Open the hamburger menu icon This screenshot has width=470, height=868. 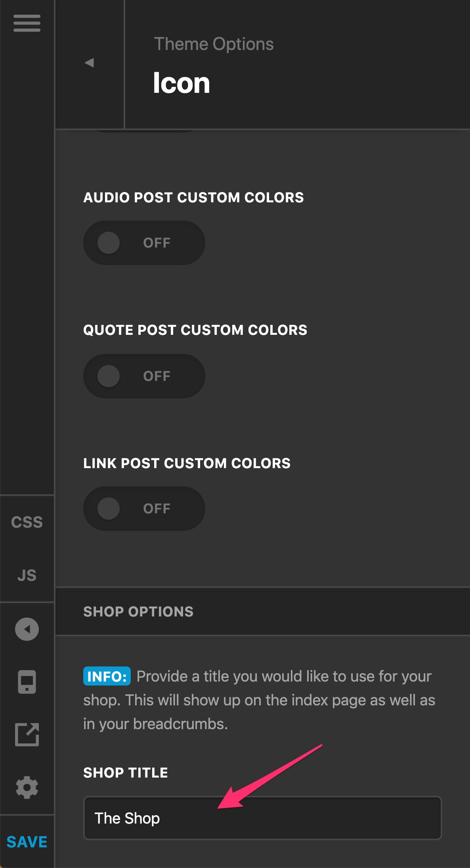tap(27, 23)
